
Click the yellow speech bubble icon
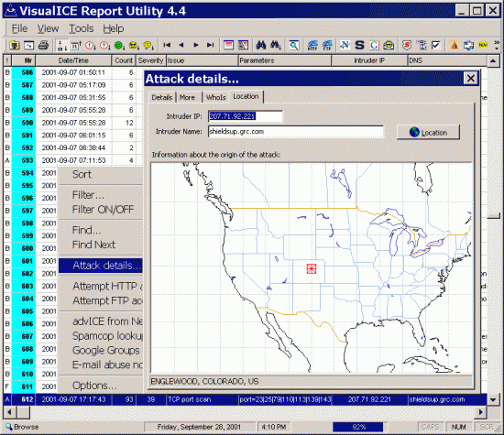[148, 45]
